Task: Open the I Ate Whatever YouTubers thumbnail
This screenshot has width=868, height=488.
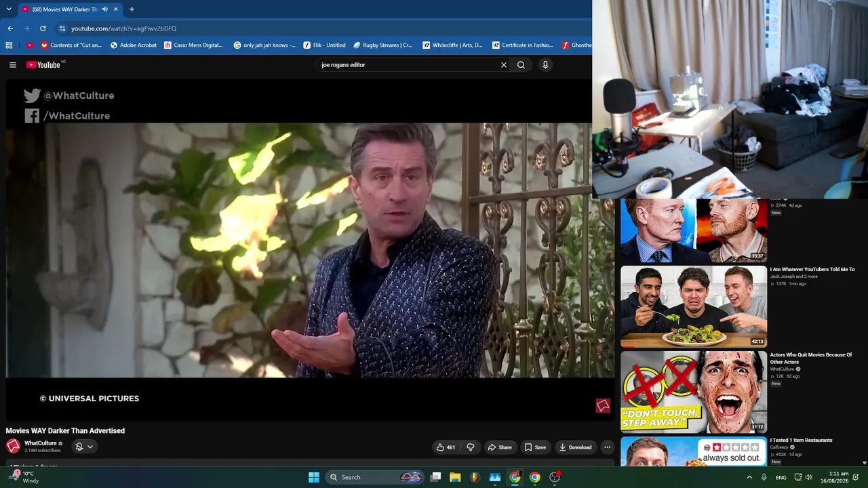Action: point(694,306)
